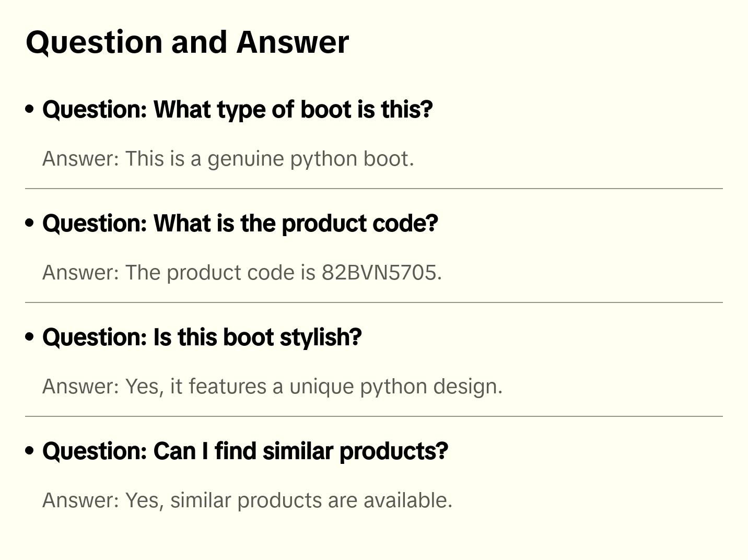This screenshot has height=560, width=748.
Task: Select the "What type of boot is this?" question
Action: point(238,110)
